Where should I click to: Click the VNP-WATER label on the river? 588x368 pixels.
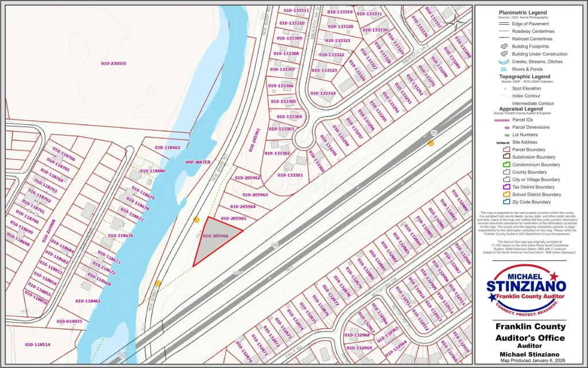(198, 162)
